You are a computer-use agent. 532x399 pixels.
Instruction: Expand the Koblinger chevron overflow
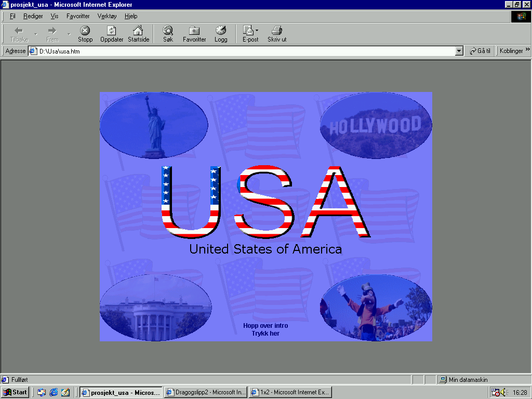(x=528, y=49)
